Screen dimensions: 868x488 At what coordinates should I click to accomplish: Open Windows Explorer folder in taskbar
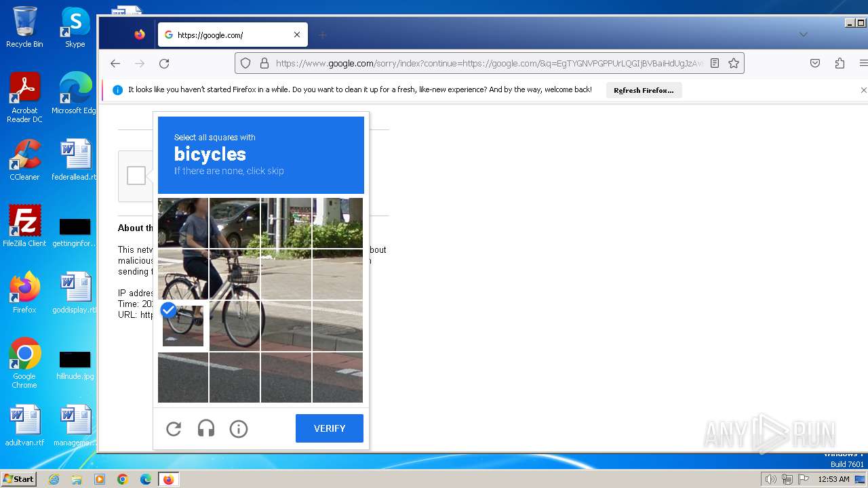point(77,479)
